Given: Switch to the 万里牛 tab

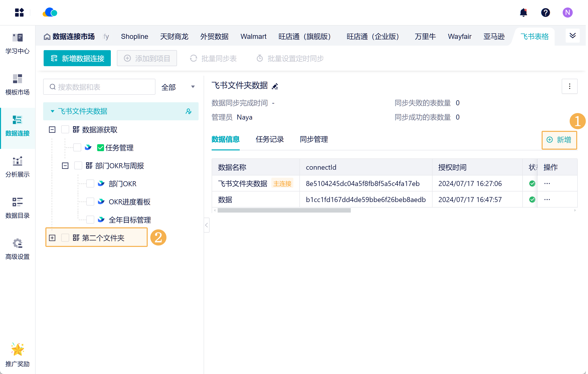Looking at the screenshot, I should 425,37.
